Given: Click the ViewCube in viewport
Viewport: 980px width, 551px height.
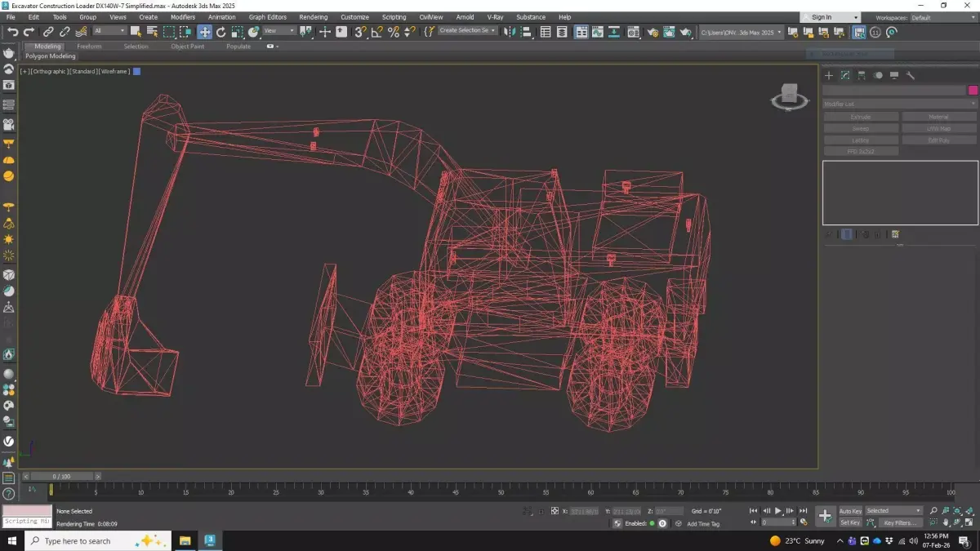Looking at the screenshot, I should pos(789,96).
